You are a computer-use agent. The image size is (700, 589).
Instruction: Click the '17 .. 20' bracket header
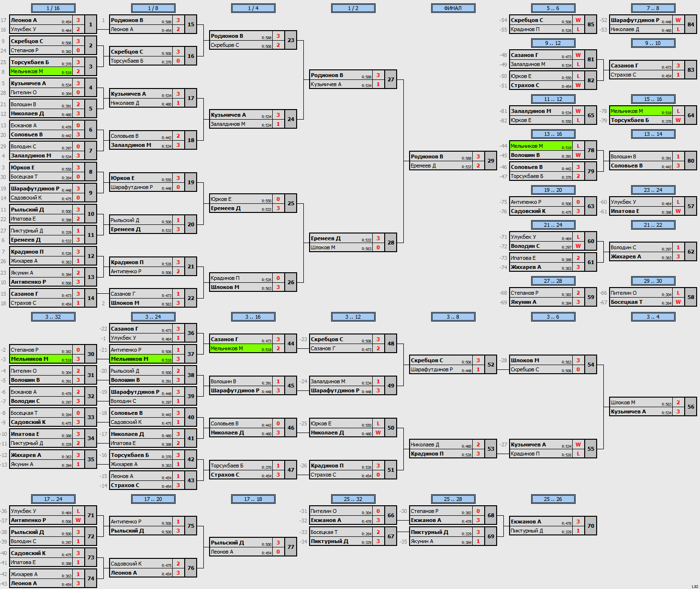pyautogui.click(x=153, y=499)
